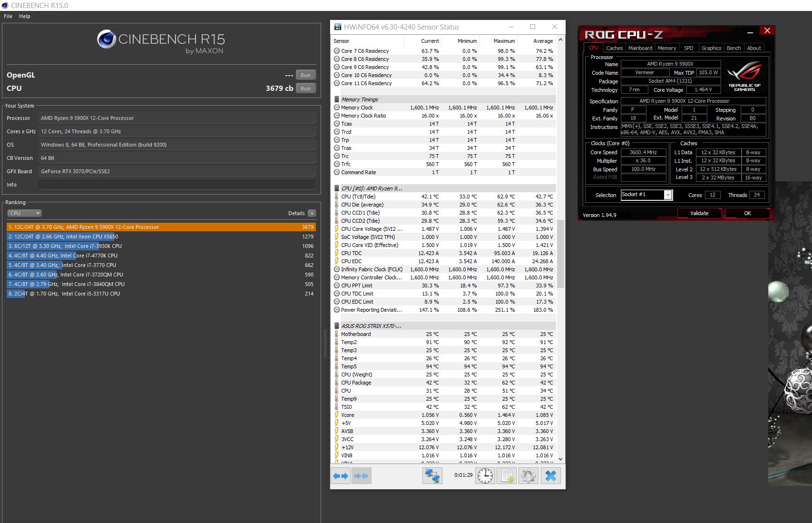Click Cinebench GFX Board value field
The height and width of the screenshot is (523, 812).
pyautogui.click(x=177, y=171)
